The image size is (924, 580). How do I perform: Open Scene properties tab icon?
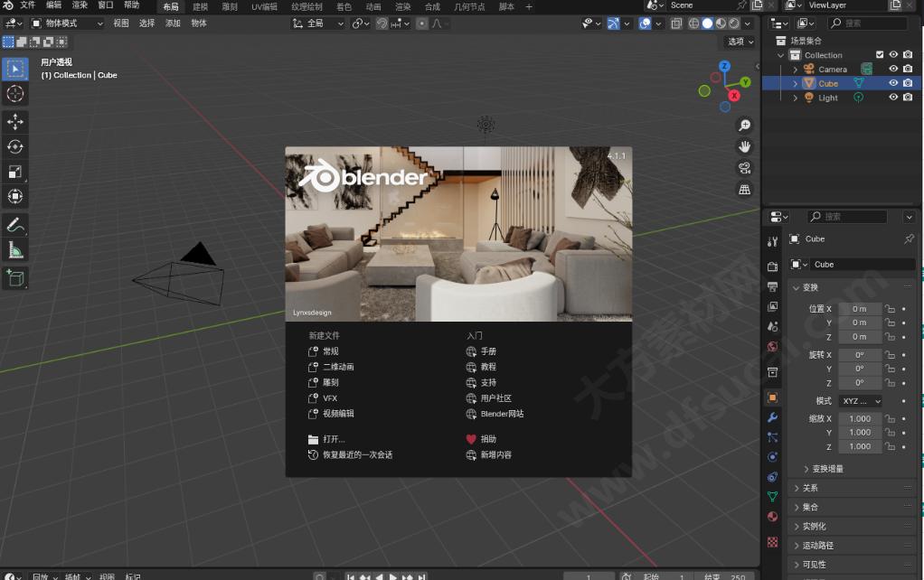pyautogui.click(x=772, y=326)
